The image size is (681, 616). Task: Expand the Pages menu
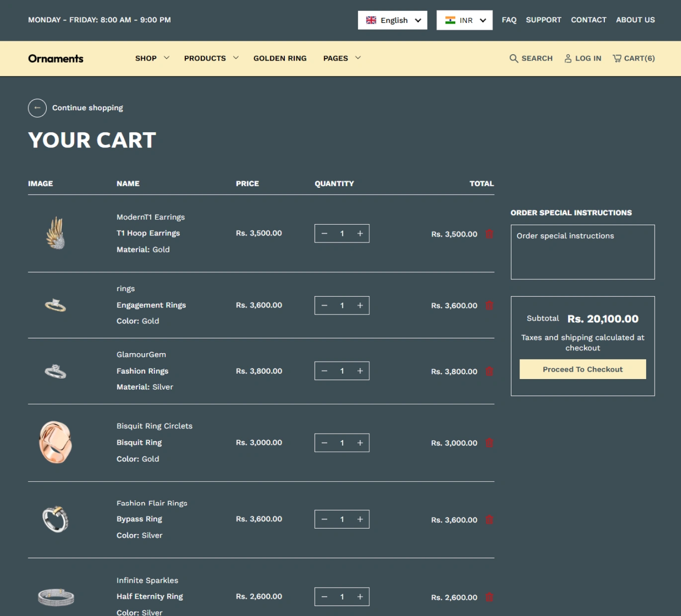click(341, 58)
